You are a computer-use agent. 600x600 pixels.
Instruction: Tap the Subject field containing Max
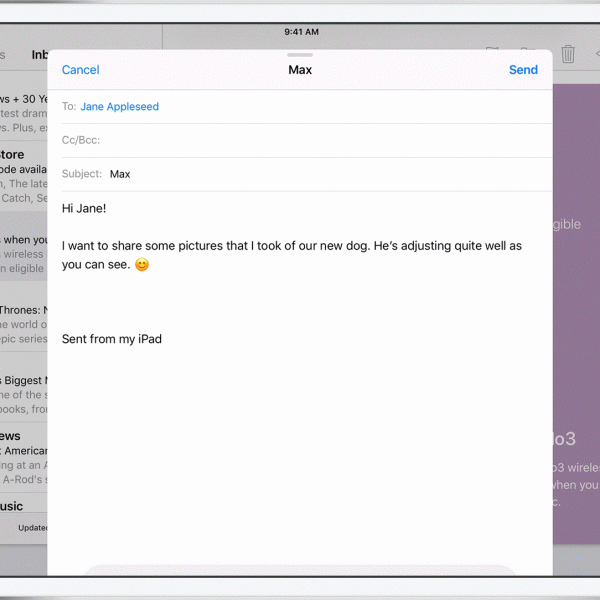click(x=307, y=174)
